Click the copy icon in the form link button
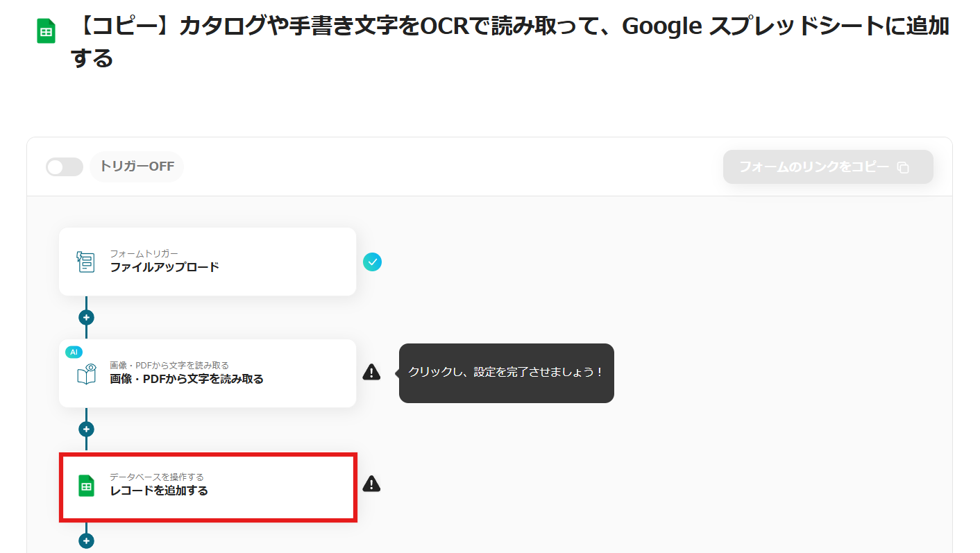Screen dimensions: 980x553 (x=903, y=168)
